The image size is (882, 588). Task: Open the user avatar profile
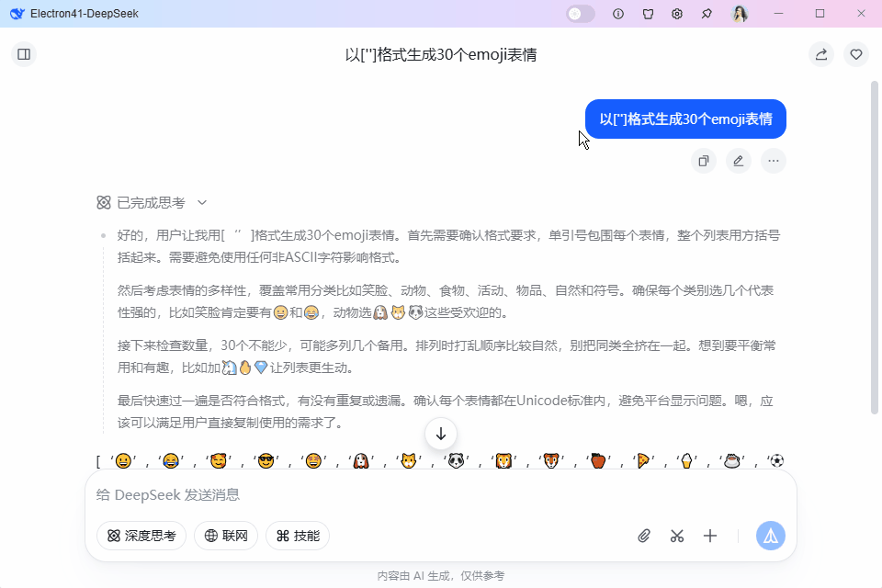740,14
